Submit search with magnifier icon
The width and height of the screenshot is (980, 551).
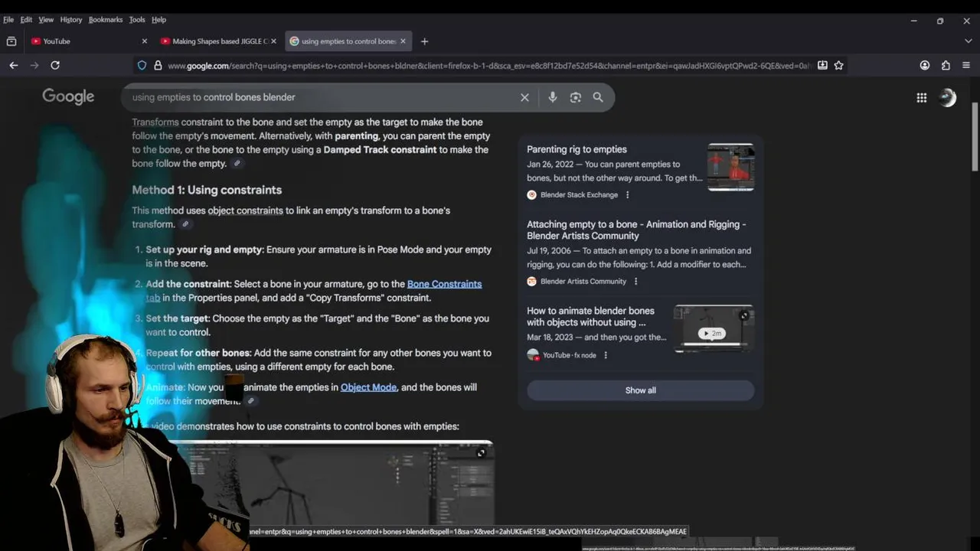coord(598,97)
